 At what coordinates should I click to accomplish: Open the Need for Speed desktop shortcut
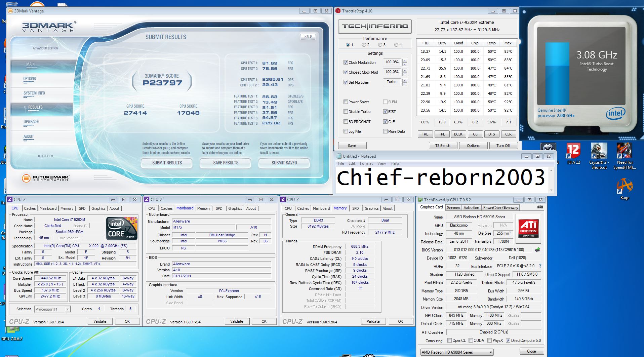pyautogui.click(x=625, y=156)
